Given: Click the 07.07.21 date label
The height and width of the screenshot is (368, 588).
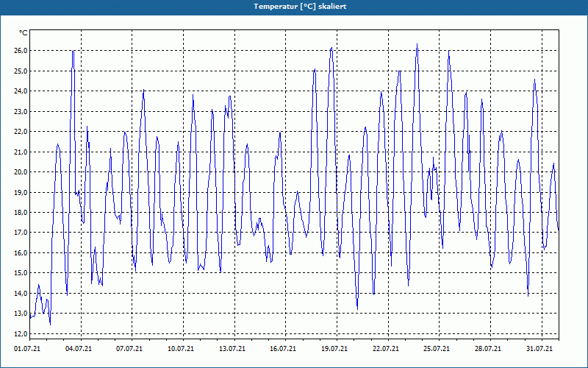Looking at the screenshot, I should point(129,349).
